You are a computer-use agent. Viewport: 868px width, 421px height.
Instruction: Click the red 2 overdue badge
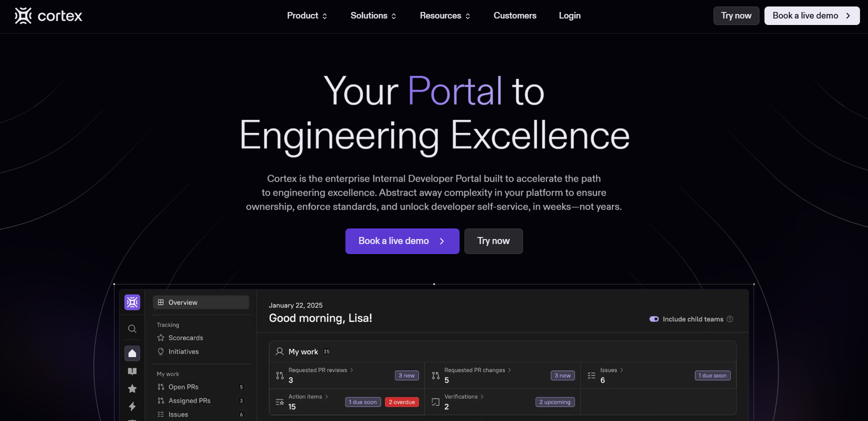click(401, 402)
